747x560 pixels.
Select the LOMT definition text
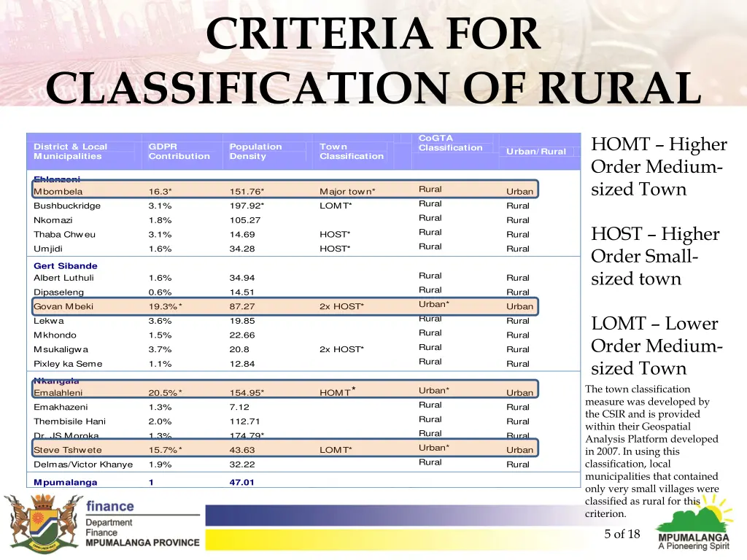pos(659,346)
